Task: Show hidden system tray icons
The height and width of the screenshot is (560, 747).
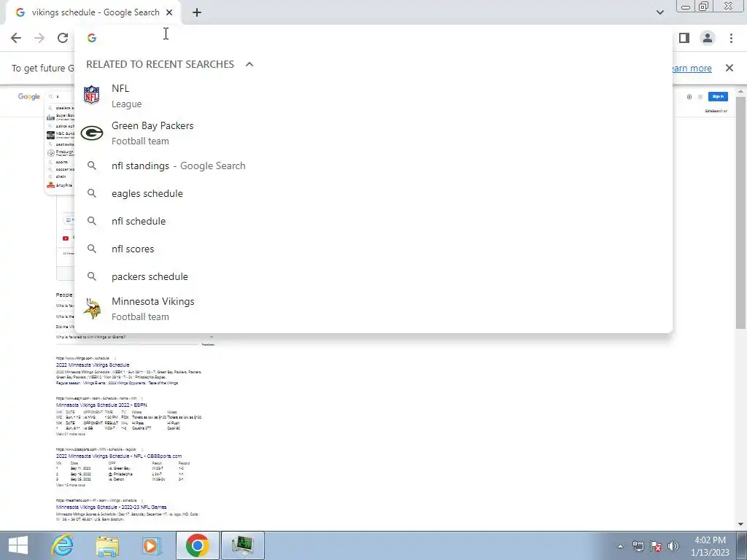Action: [x=620, y=546]
